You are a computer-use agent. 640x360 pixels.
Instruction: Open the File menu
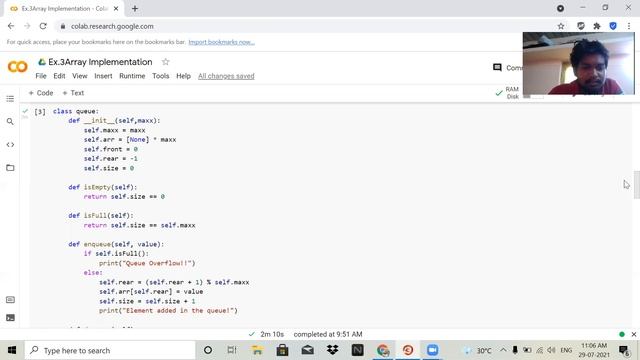pos(41,76)
